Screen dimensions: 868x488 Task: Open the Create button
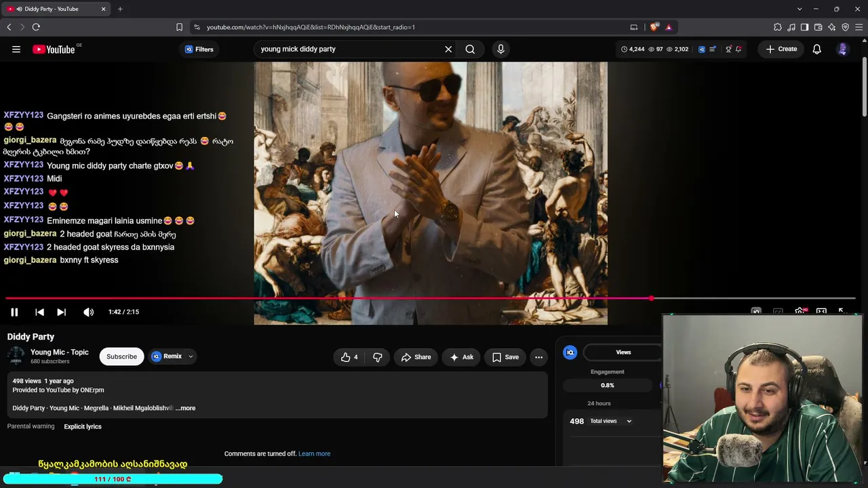(781, 49)
